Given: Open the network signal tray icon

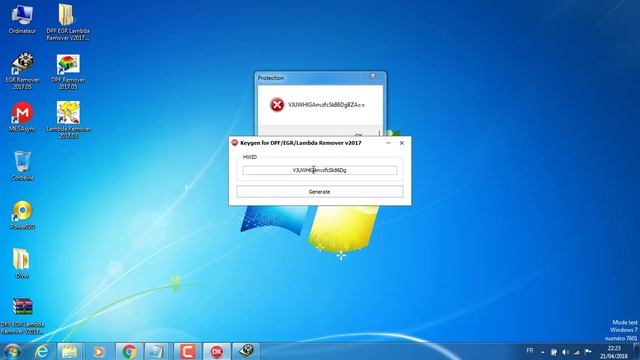Looking at the screenshot, I should point(576,352).
